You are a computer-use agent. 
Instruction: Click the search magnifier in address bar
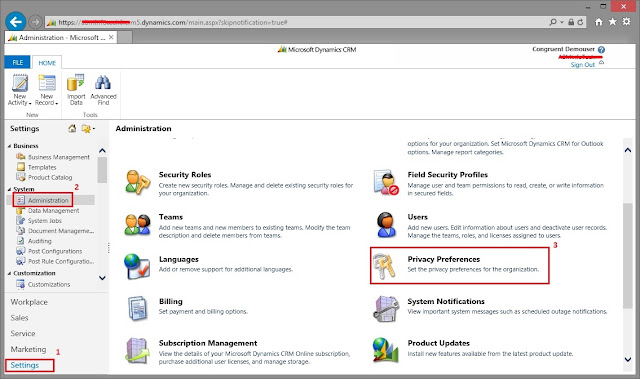(x=553, y=22)
